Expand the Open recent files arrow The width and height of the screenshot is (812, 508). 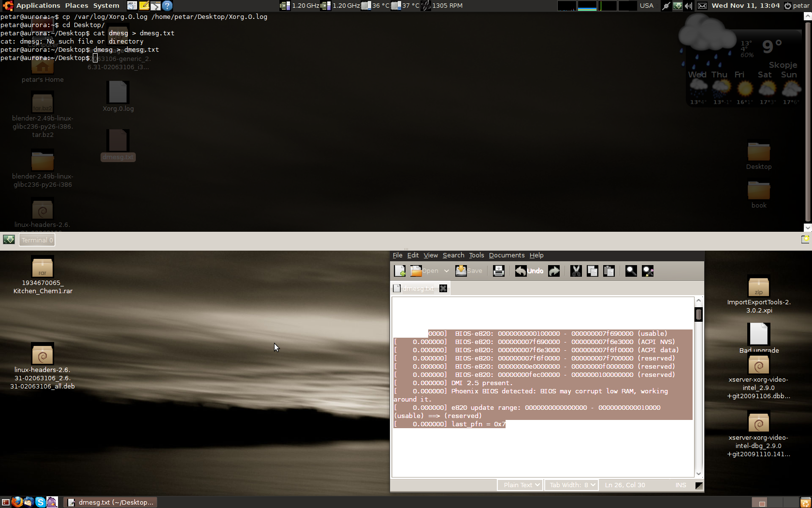coord(446,271)
